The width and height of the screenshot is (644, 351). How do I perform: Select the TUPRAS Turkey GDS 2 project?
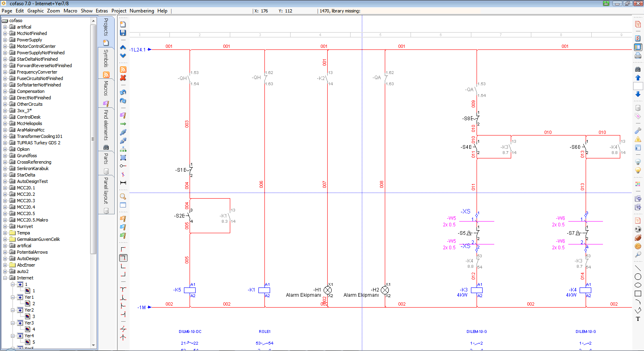coord(39,143)
